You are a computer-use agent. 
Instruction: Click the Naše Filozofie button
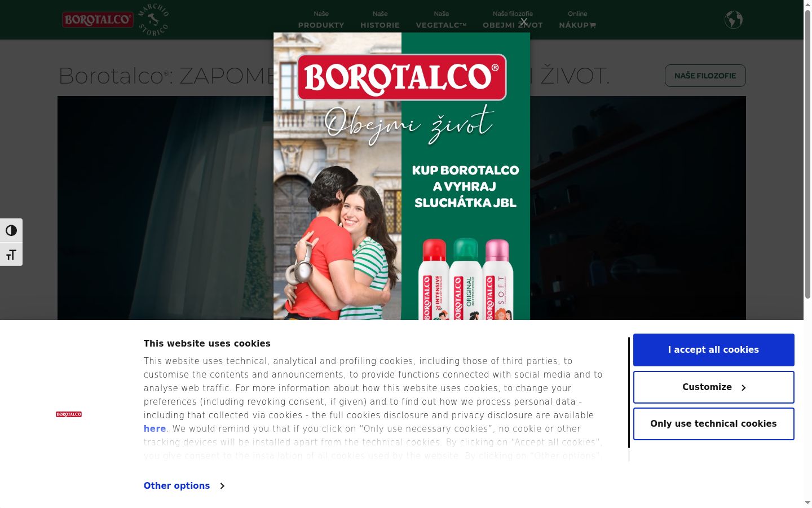[705, 76]
